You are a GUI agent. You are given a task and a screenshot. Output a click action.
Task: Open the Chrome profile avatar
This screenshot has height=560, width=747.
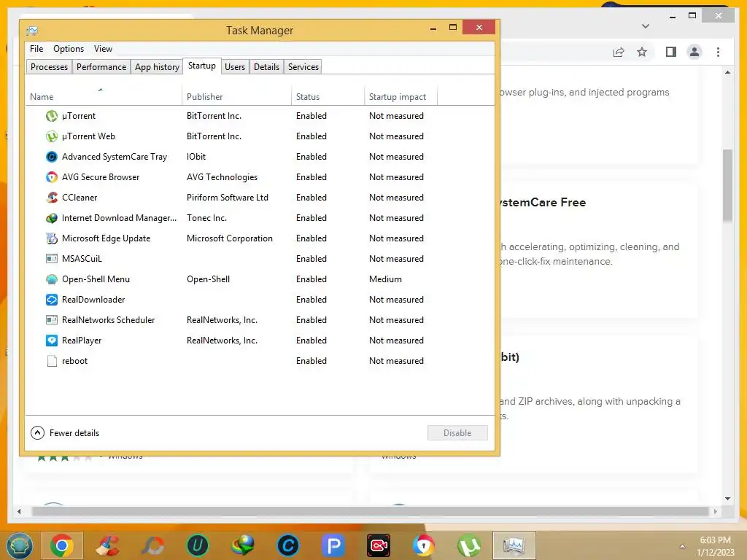pos(694,52)
